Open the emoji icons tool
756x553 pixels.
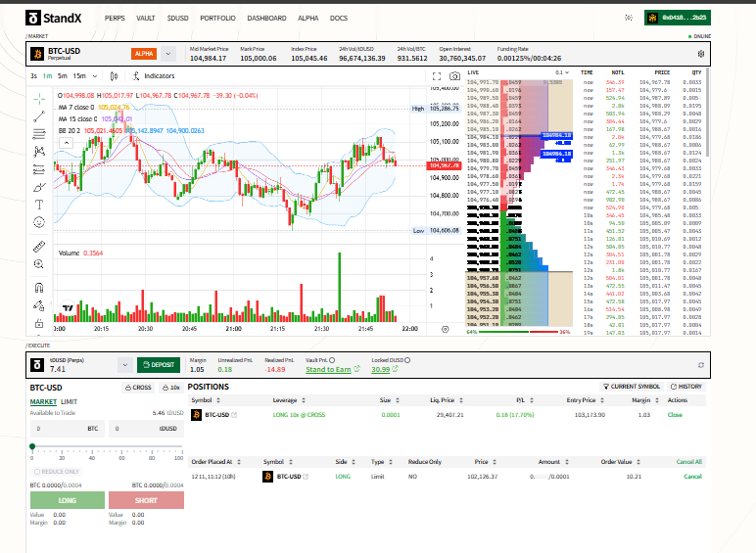pos(39,222)
